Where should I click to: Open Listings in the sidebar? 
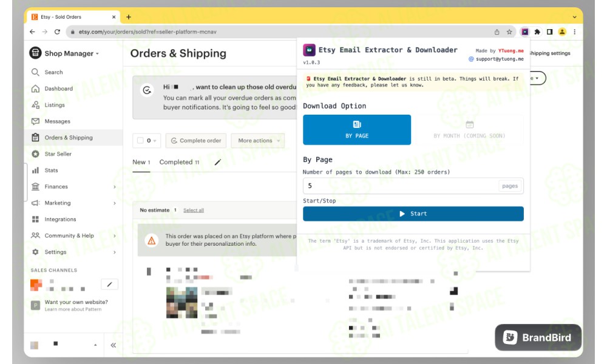click(x=55, y=105)
